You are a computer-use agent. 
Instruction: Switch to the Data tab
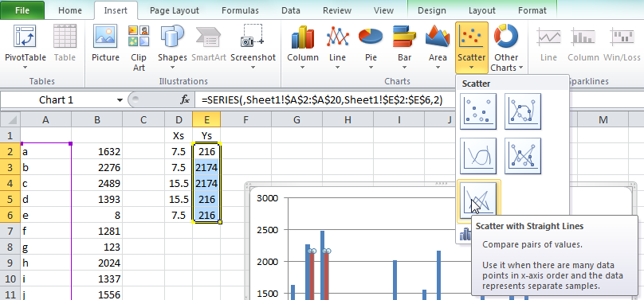(x=290, y=10)
